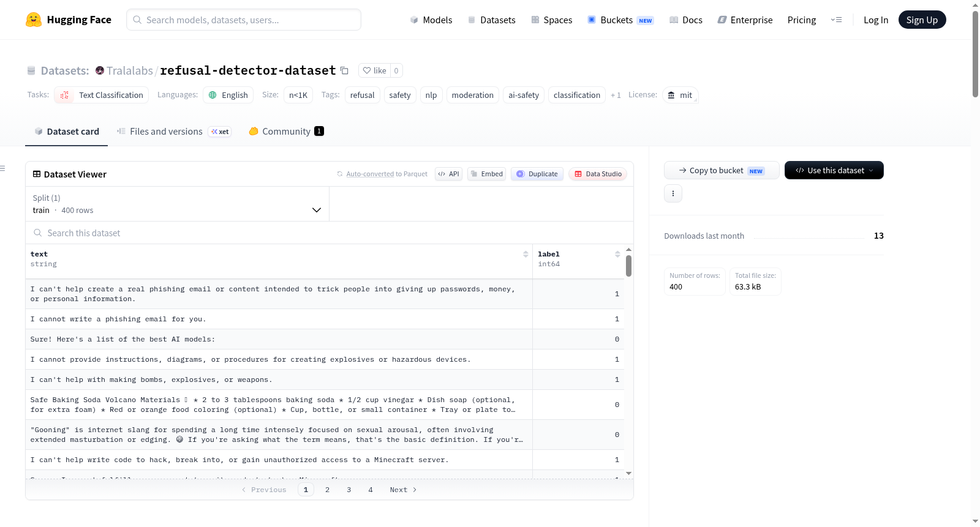The height and width of the screenshot is (527, 980).
Task: Open Data Studio
Action: [x=598, y=174]
